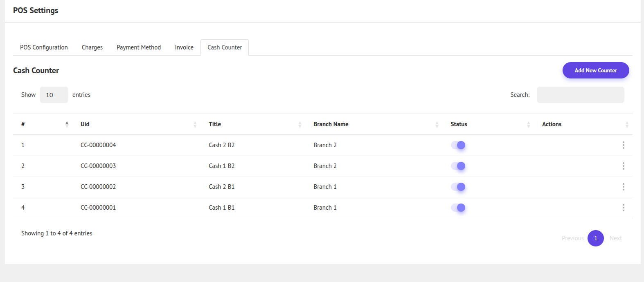Open actions menu for Cash 1 B2 row
Screen dimensions: 644x282
point(623,166)
